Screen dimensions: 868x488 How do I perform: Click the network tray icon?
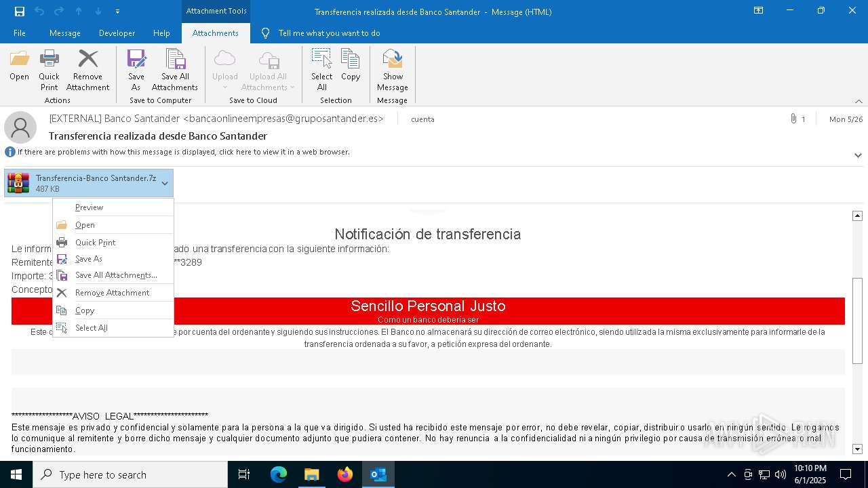[x=764, y=474]
